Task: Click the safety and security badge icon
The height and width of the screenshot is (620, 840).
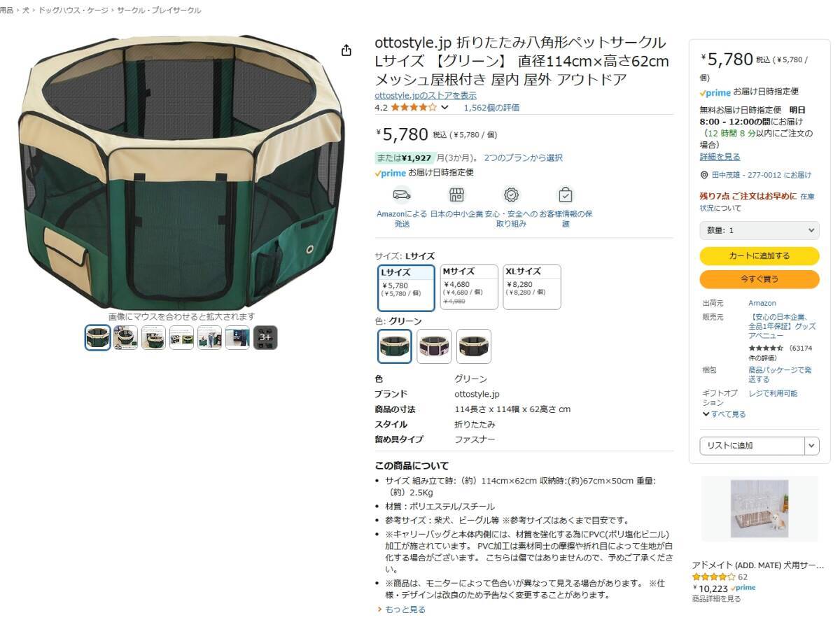Action: point(511,195)
